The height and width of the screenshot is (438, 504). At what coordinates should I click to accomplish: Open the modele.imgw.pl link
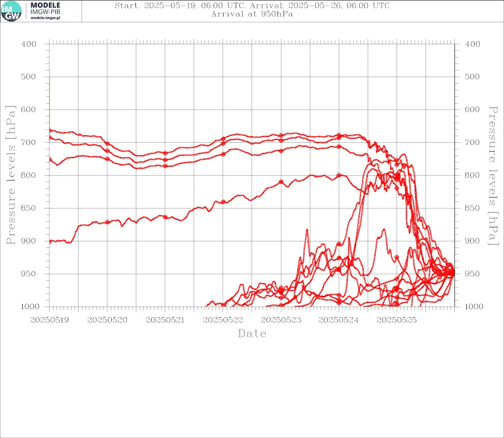[x=45, y=18]
